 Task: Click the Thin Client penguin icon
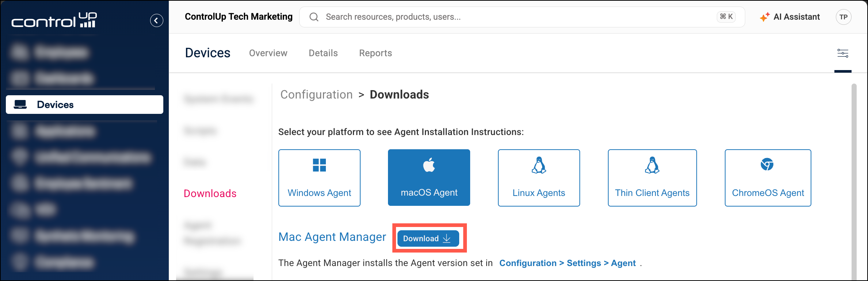pos(652,165)
